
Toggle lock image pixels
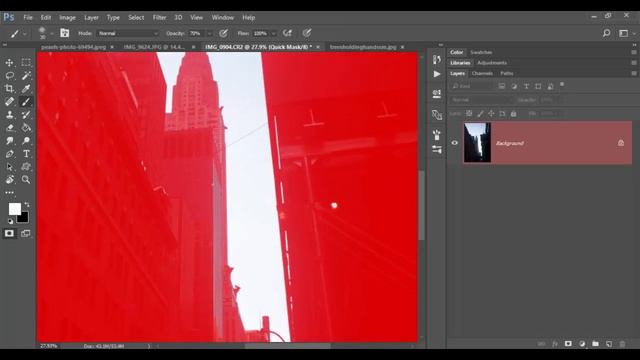click(x=480, y=113)
